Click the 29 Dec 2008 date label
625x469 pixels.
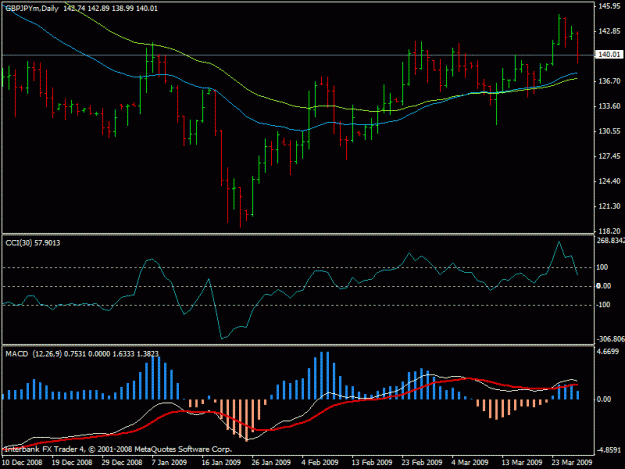122,463
